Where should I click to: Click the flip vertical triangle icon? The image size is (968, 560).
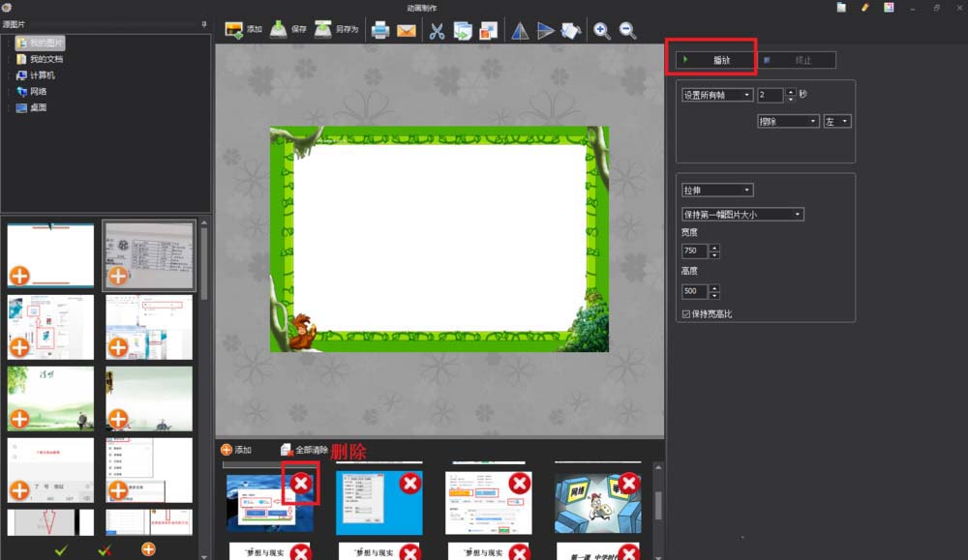(545, 30)
